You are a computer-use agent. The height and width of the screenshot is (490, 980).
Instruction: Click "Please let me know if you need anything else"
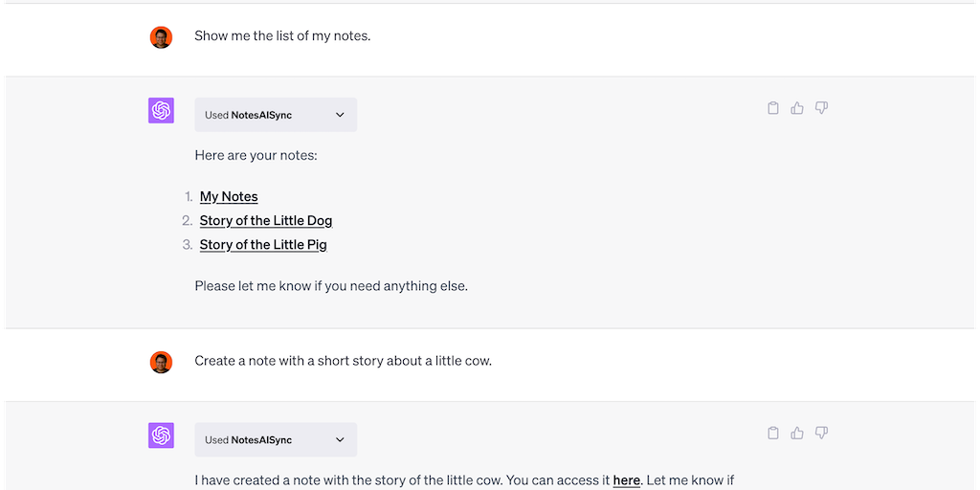pyautogui.click(x=331, y=285)
